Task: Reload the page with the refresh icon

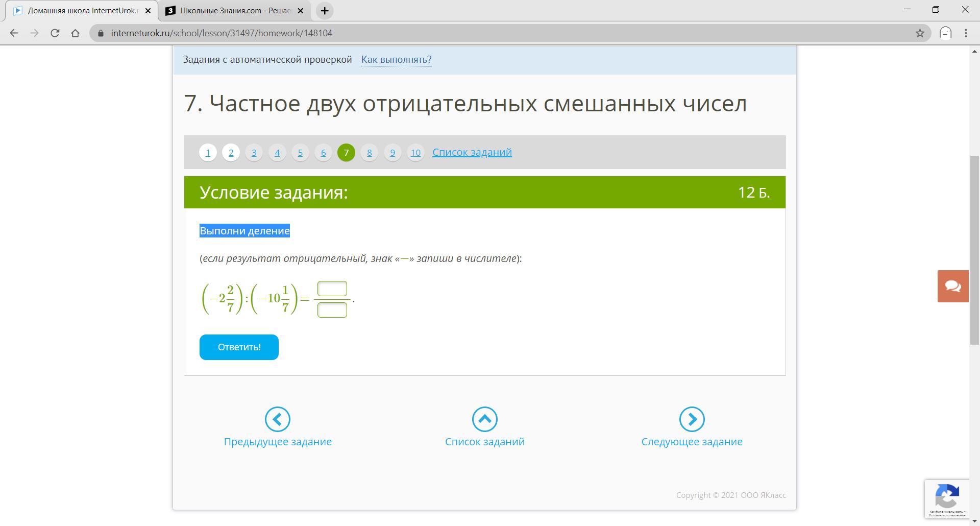Action: click(x=55, y=33)
